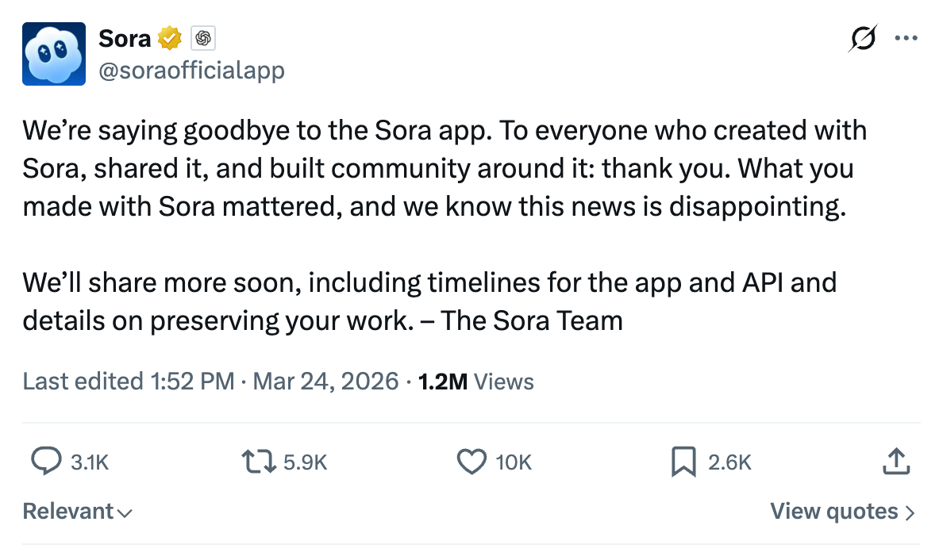Image resolution: width=943 pixels, height=560 pixels.
Task: Open the @soraofficialapp handle link
Action: click(191, 71)
